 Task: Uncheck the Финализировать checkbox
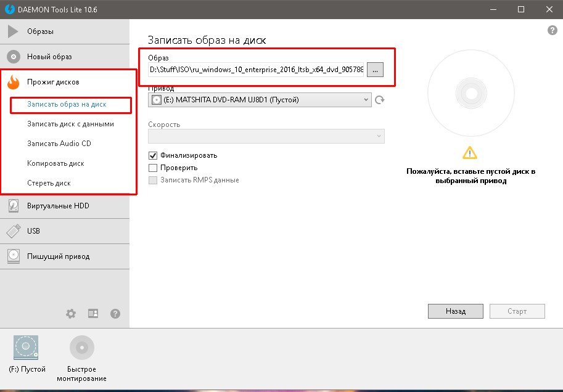(153, 155)
